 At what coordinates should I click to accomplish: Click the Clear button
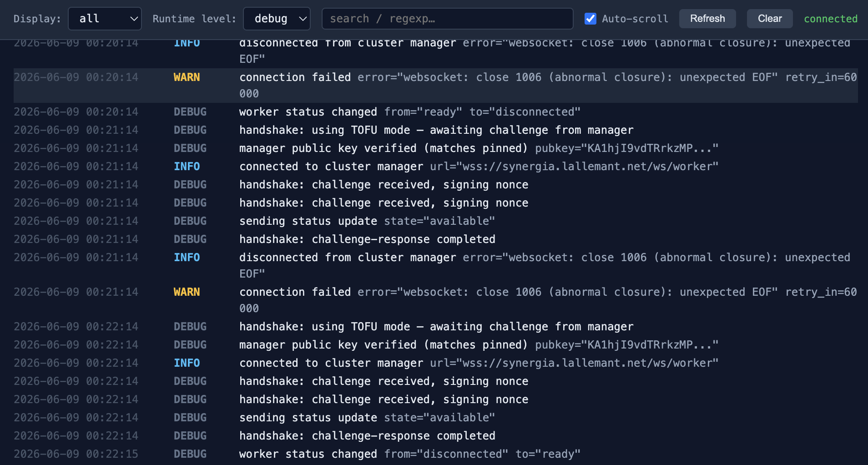tap(770, 19)
